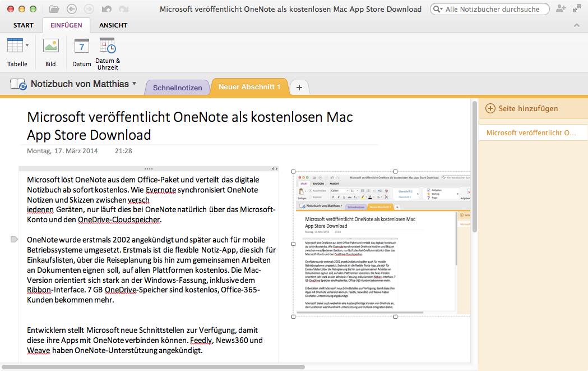Open the Schnellnotizen section tab
Viewport: 588px width, 371px height.
click(x=177, y=88)
